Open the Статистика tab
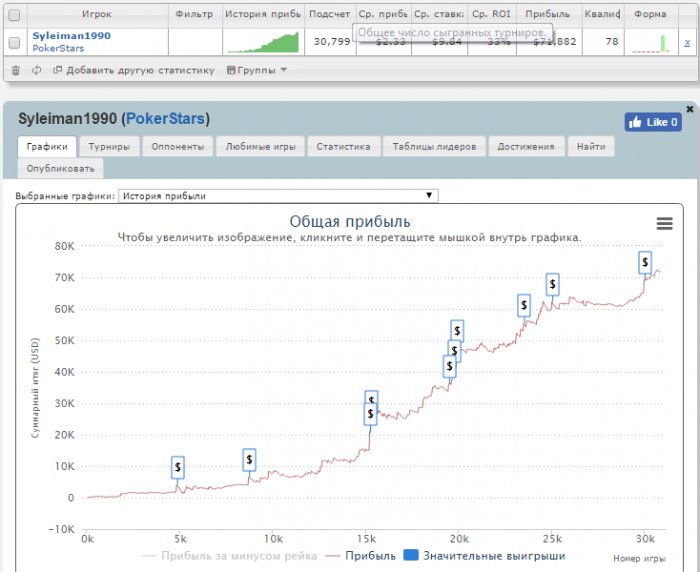The image size is (700, 572). coord(343,146)
